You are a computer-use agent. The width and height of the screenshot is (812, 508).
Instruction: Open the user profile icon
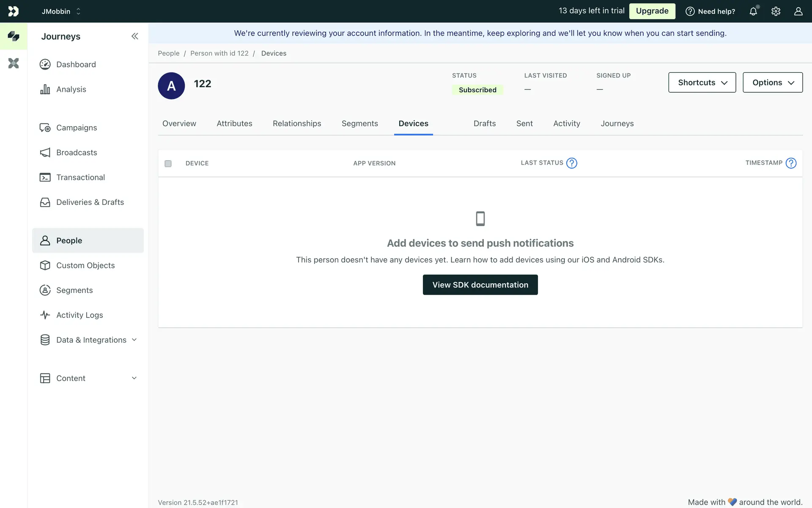pos(798,11)
